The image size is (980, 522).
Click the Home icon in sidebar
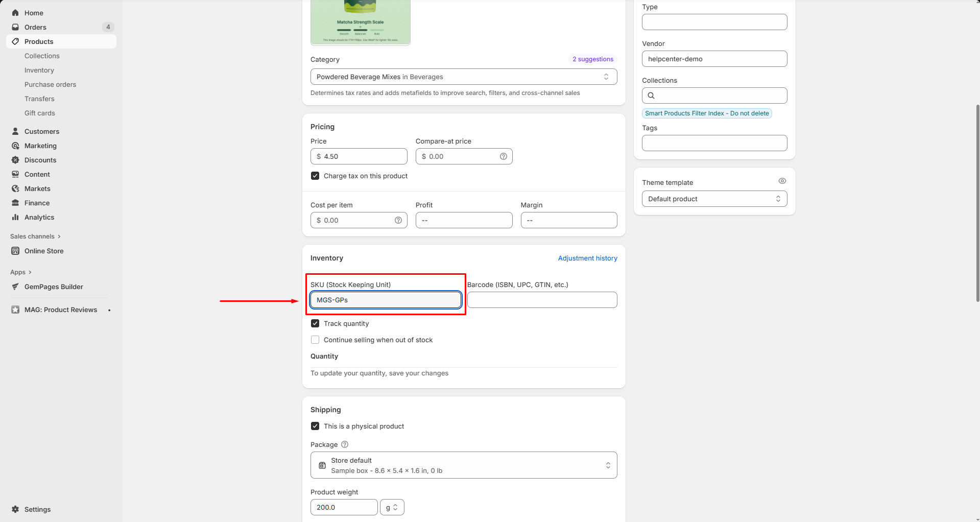(x=15, y=13)
